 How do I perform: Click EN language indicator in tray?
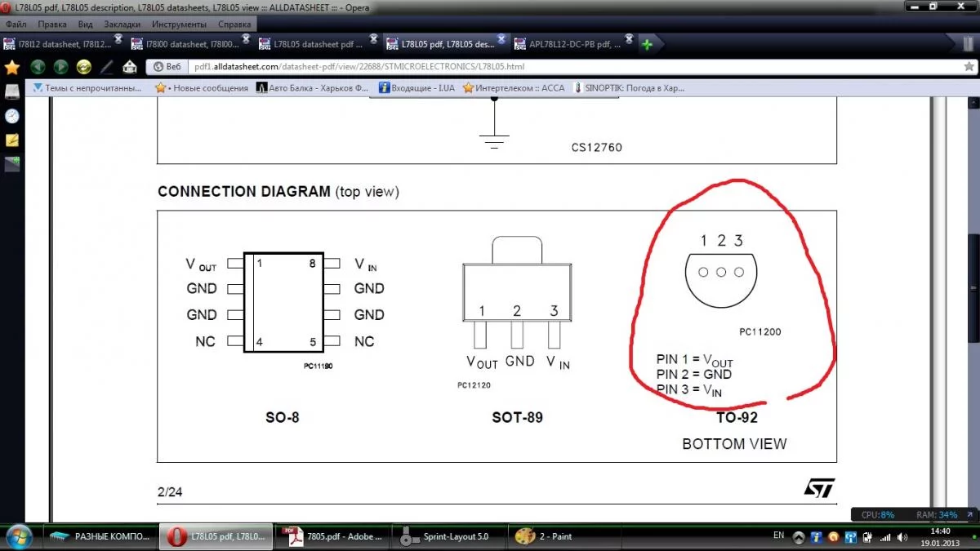point(778,536)
